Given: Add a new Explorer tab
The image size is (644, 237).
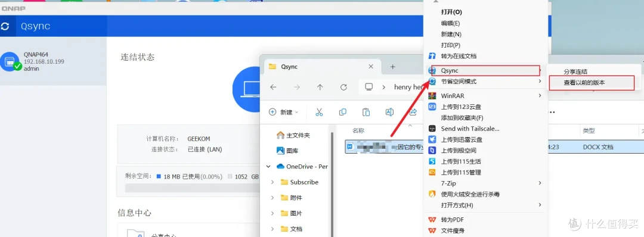Looking at the screenshot, I should tap(392, 67).
